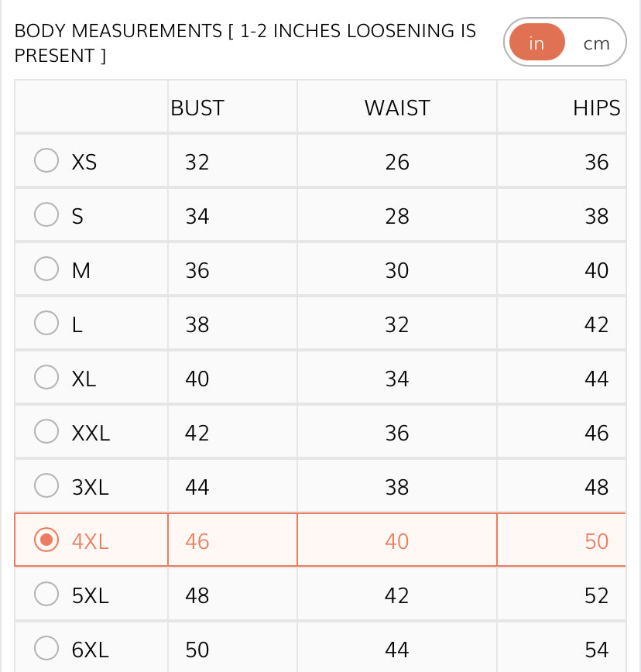Choose the M size radio button

[x=46, y=269]
